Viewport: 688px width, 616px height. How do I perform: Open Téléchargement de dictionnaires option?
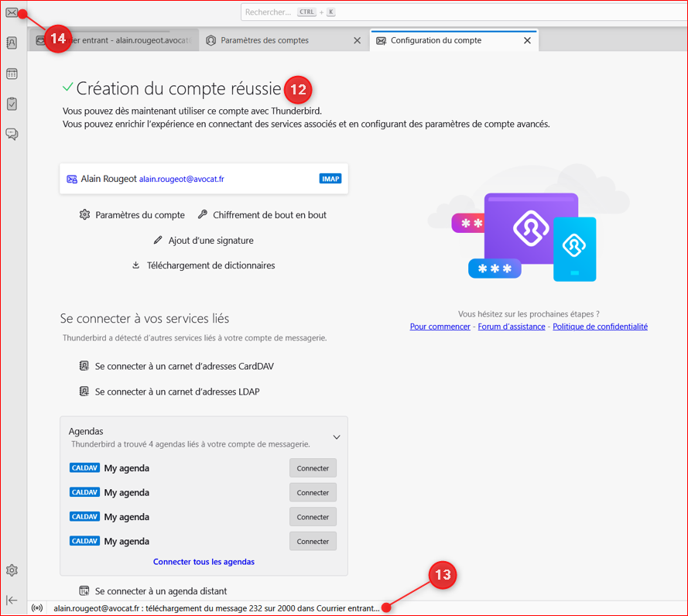[x=204, y=265]
